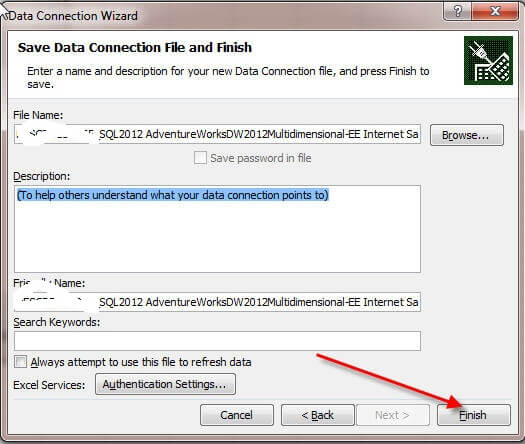Image resolution: width=525 pixels, height=444 pixels.
Task: Go back with the Back button
Action: click(318, 415)
